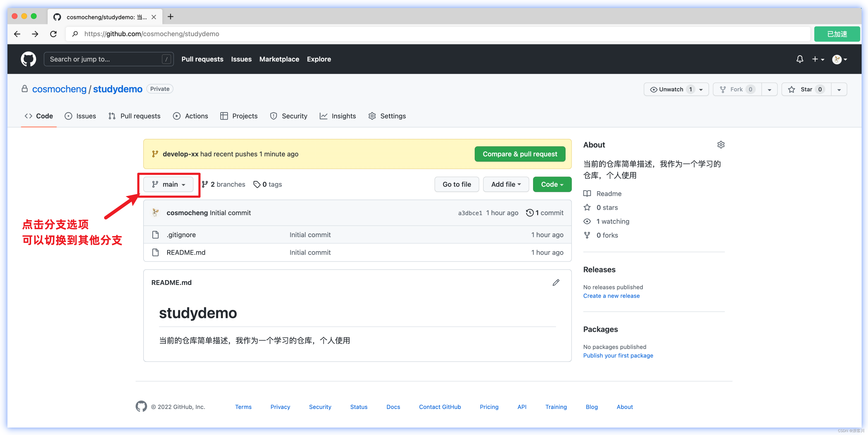This screenshot has width=868, height=435.
Task: Expand the green Code dropdown
Action: pos(552,184)
